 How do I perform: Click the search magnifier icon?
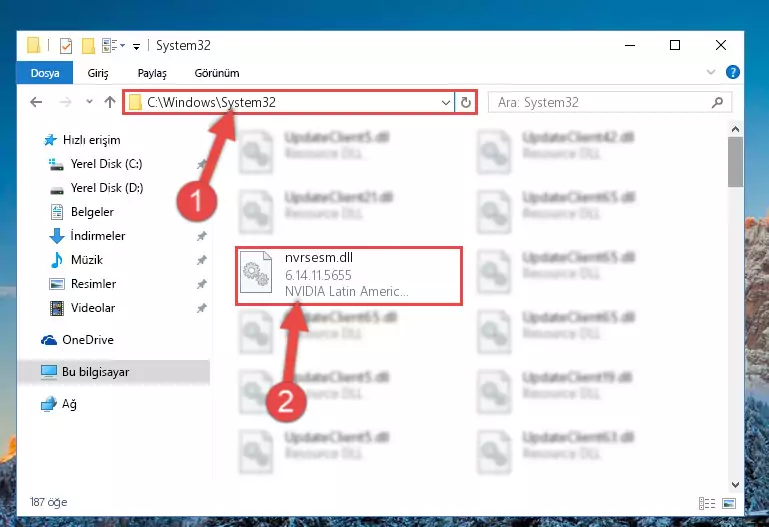(x=717, y=102)
